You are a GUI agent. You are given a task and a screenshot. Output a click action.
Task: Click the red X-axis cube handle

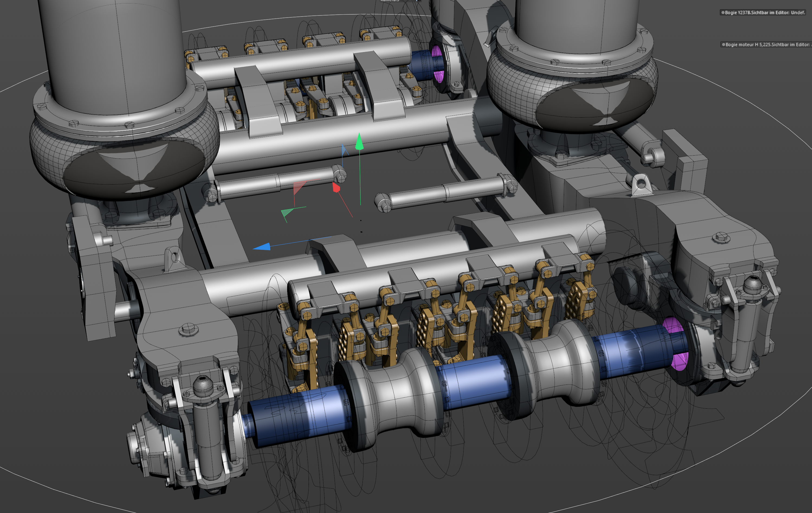coord(336,187)
